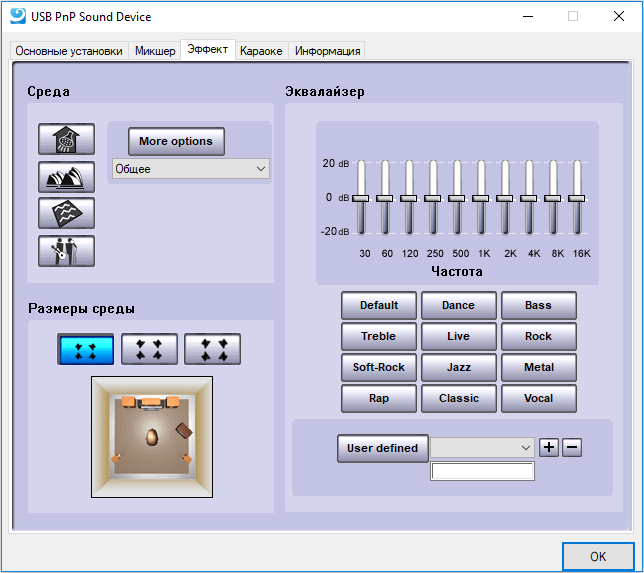Apply the Dance equalizer preset

point(458,305)
